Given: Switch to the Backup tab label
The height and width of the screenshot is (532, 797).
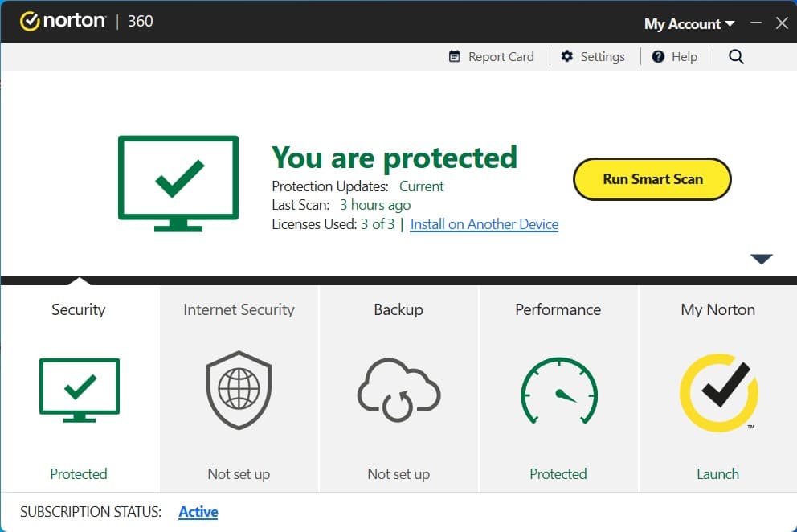Looking at the screenshot, I should tap(398, 309).
